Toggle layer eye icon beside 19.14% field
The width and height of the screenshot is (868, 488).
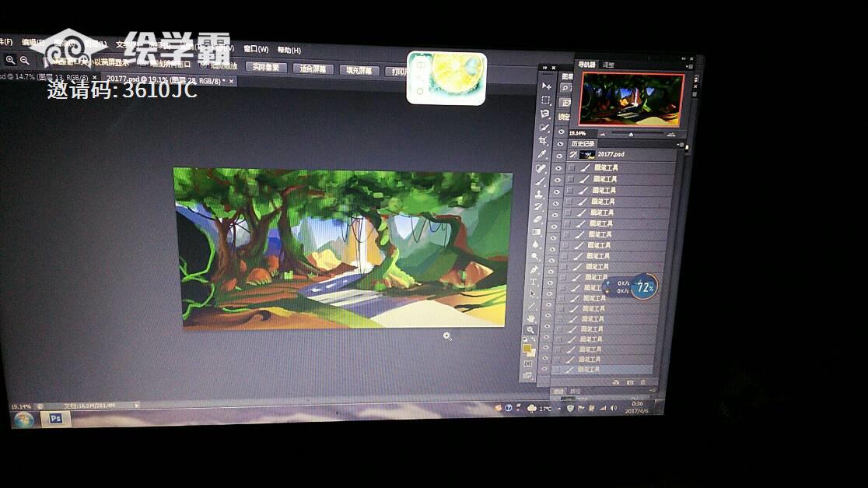coord(562,132)
